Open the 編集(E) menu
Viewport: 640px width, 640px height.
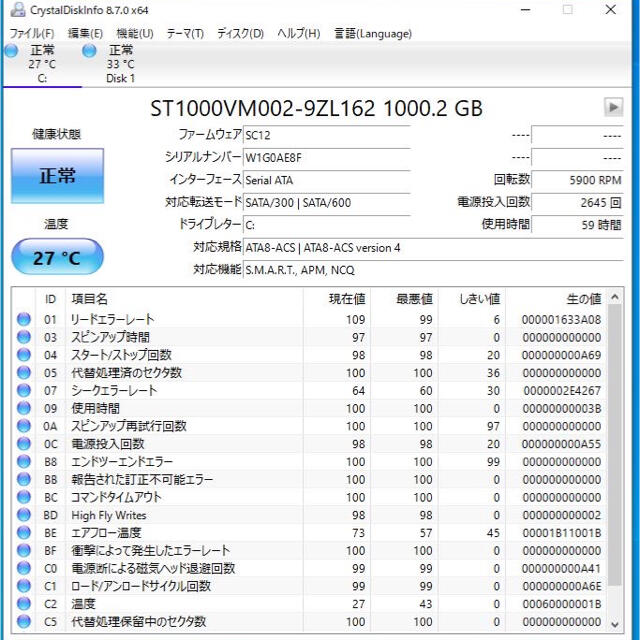click(85, 33)
